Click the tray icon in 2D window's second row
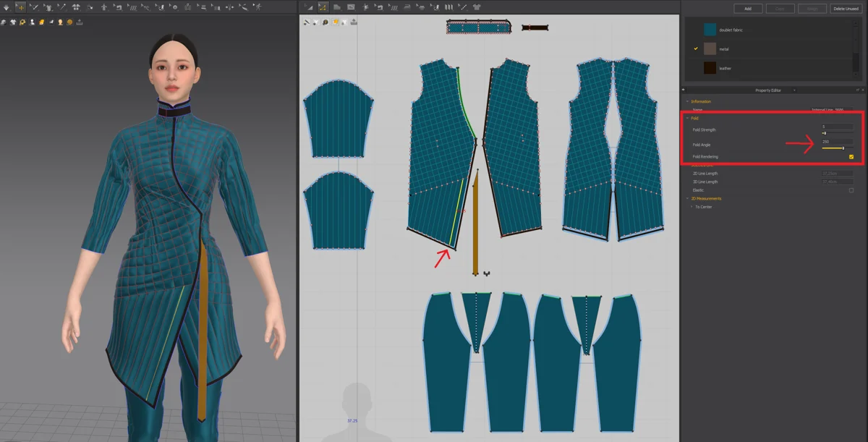 354,22
